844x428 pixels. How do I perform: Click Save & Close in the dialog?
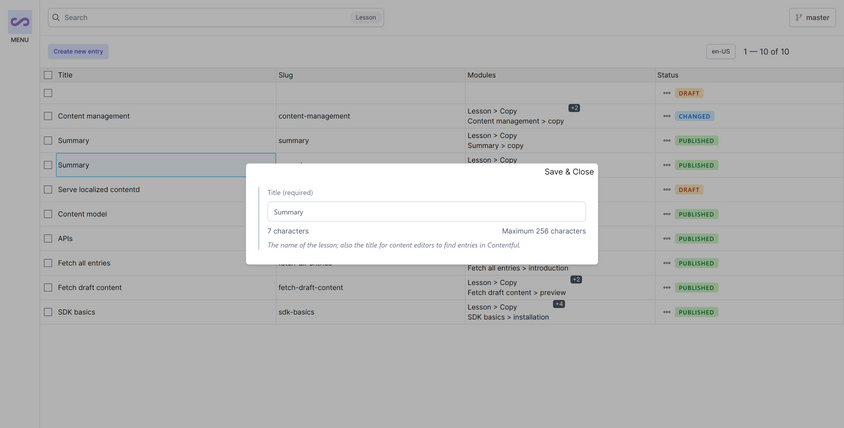568,172
